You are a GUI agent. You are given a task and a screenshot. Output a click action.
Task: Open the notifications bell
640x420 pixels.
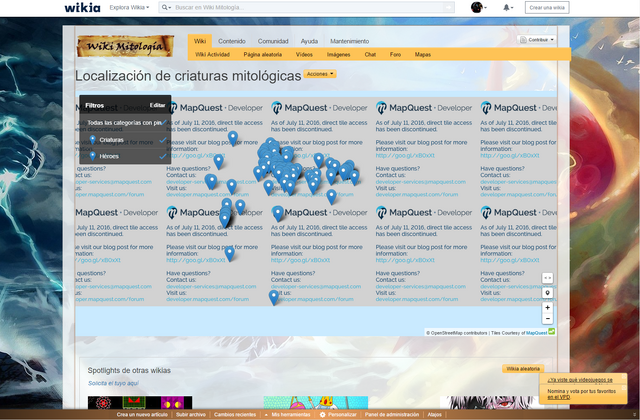(507, 7)
